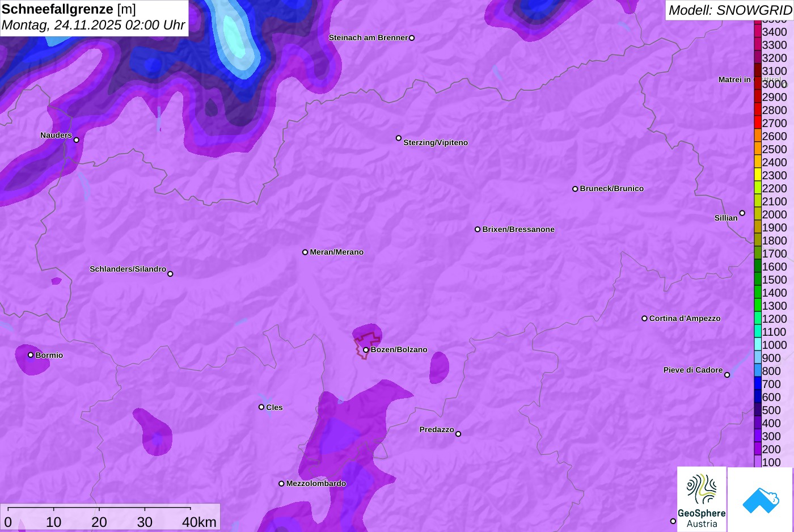Click the legend value '500'
The width and height of the screenshot is (794, 532).
[771, 410]
